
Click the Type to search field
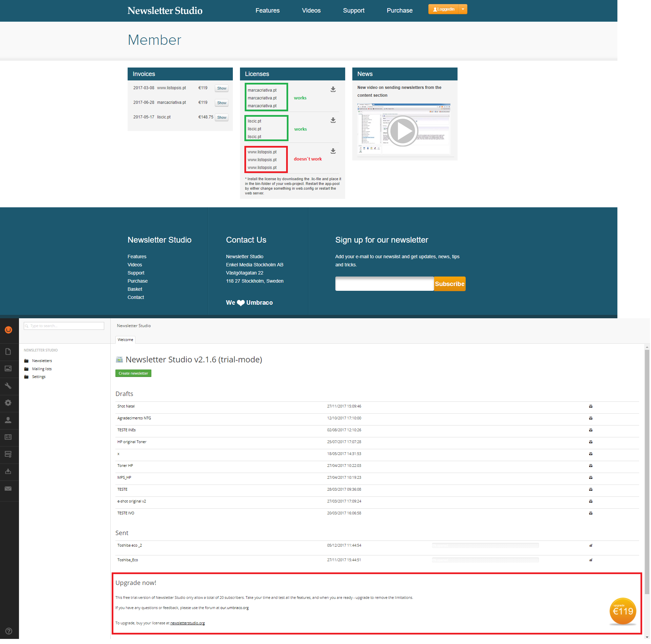point(64,326)
